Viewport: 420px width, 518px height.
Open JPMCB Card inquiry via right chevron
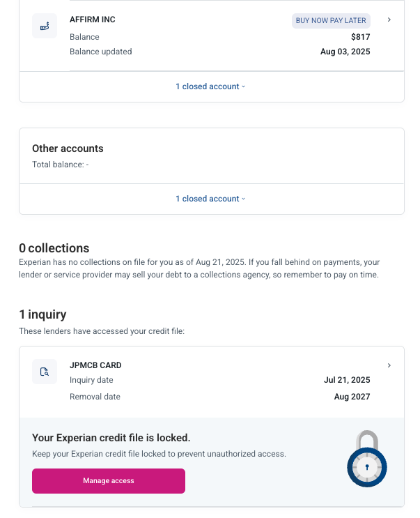(x=389, y=365)
